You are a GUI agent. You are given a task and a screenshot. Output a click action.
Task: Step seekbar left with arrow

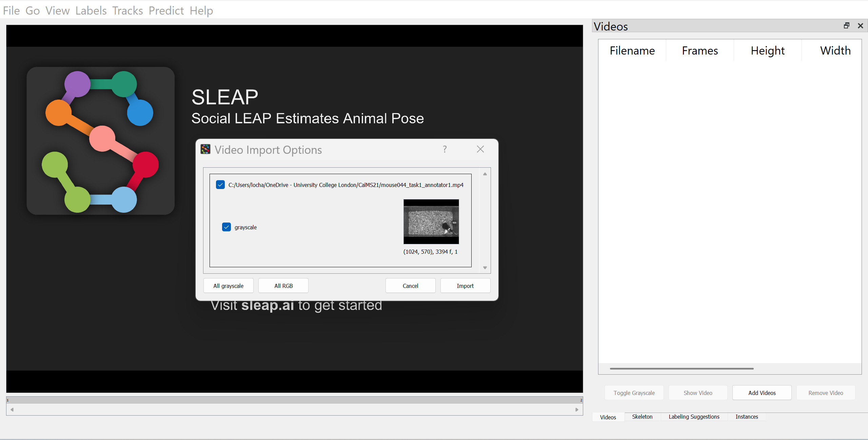point(12,410)
